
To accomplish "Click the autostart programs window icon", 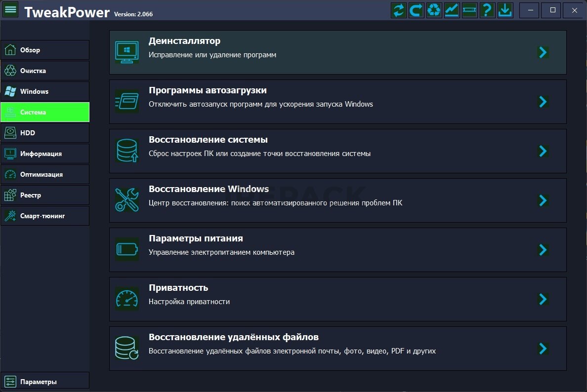I will pyautogui.click(x=127, y=101).
